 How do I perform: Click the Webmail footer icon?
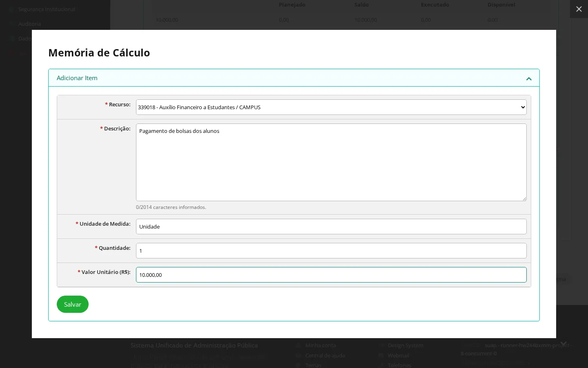(381, 356)
